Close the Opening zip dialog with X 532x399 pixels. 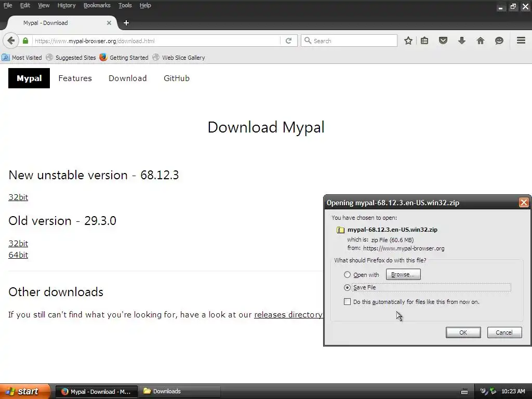[x=524, y=203]
